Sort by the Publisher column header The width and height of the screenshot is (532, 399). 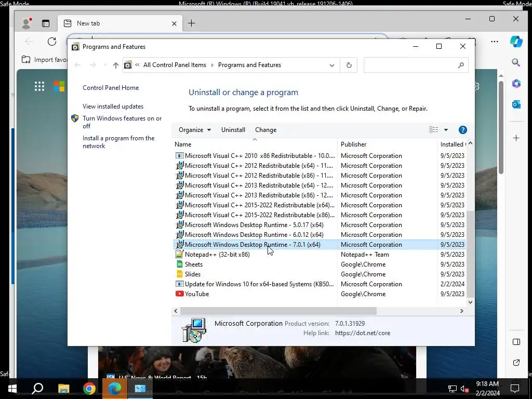pyautogui.click(x=387, y=144)
